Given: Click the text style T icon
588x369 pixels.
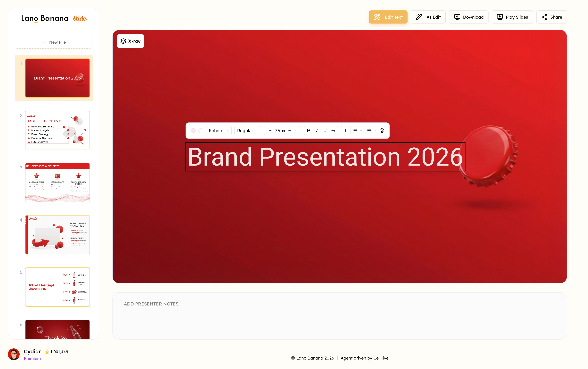Looking at the screenshot, I should 345,131.
